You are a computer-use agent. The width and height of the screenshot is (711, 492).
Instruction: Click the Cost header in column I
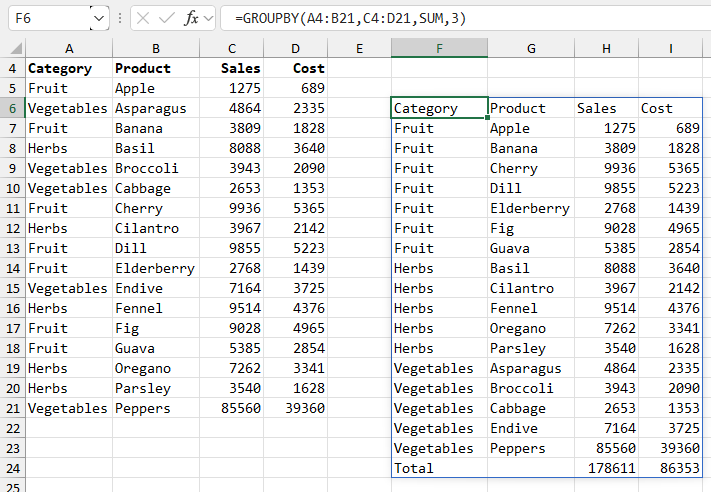click(x=671, y=108)
